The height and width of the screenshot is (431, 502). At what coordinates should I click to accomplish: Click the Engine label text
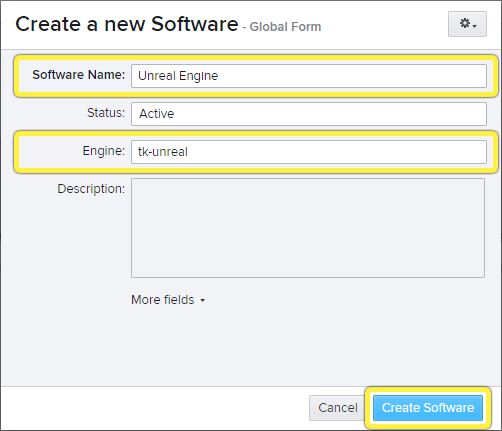(104, 151)
